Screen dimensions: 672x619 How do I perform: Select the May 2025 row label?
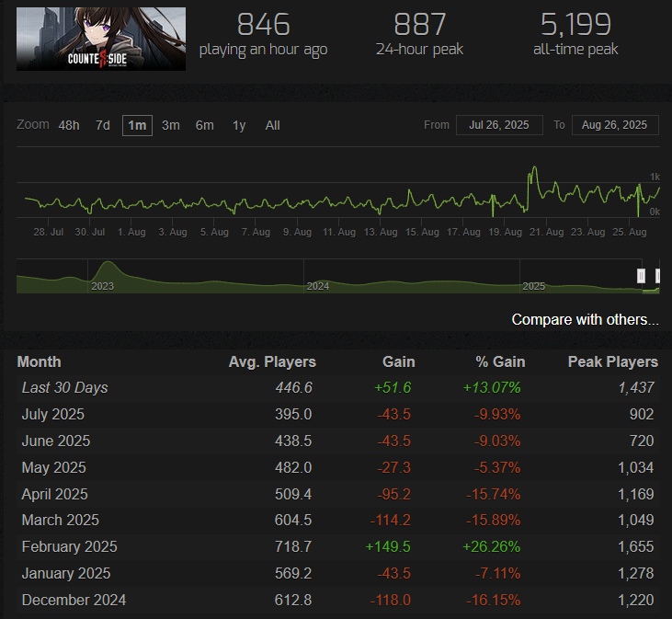tap(54, 467)
